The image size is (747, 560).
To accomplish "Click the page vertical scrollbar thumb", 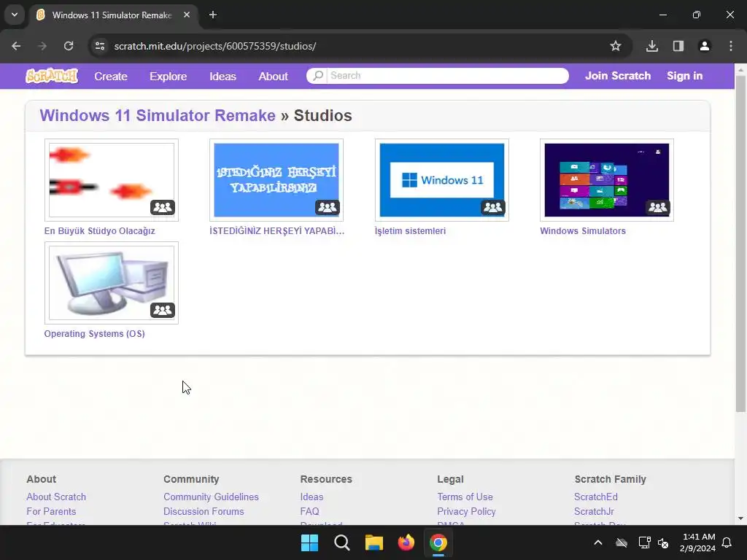I will tap(741, 244).
